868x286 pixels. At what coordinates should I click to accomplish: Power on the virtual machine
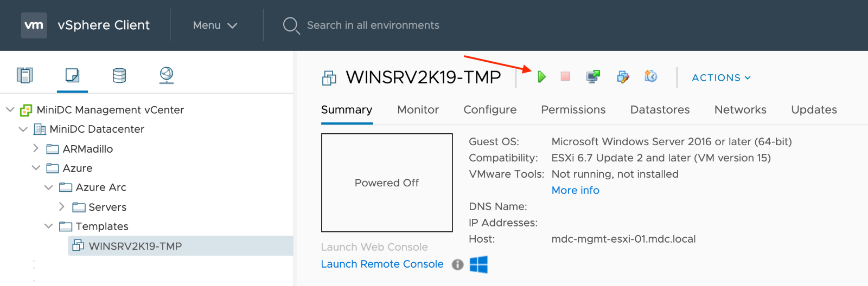[x=541, y=77]
